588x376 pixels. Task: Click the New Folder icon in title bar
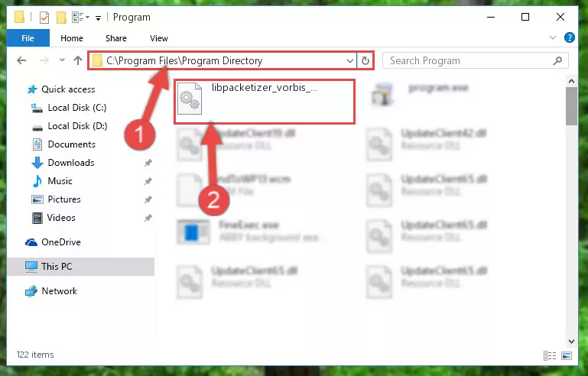point(61,18)
